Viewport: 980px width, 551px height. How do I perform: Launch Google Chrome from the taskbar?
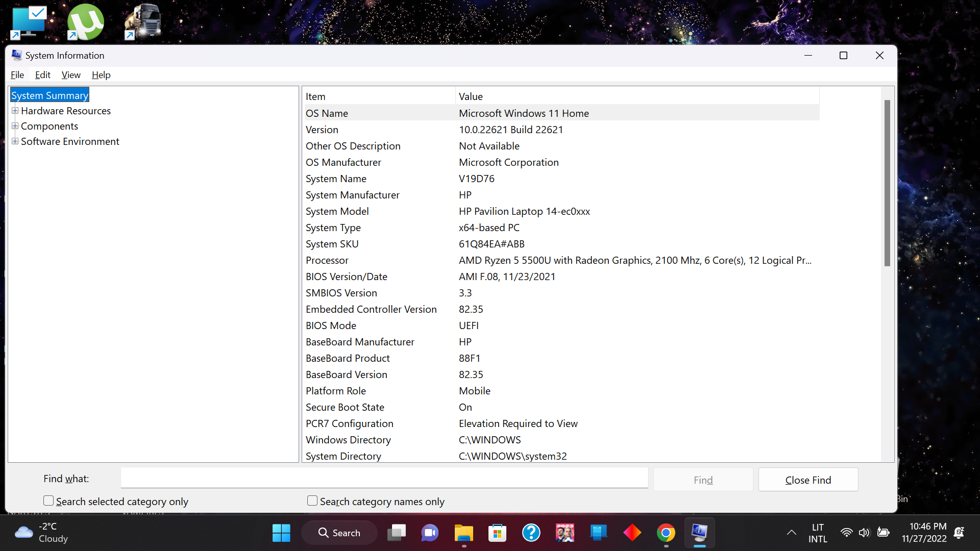pos(666,532)
